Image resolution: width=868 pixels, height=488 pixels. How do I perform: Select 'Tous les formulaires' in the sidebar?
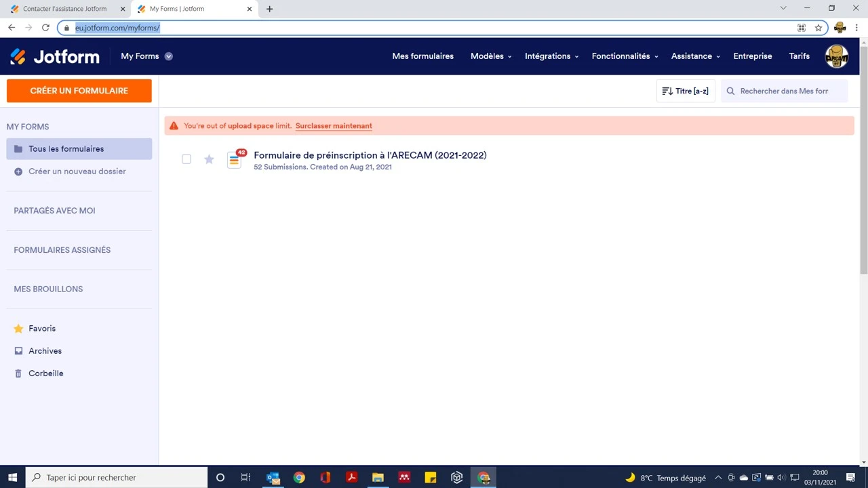[x=66, y=148]
